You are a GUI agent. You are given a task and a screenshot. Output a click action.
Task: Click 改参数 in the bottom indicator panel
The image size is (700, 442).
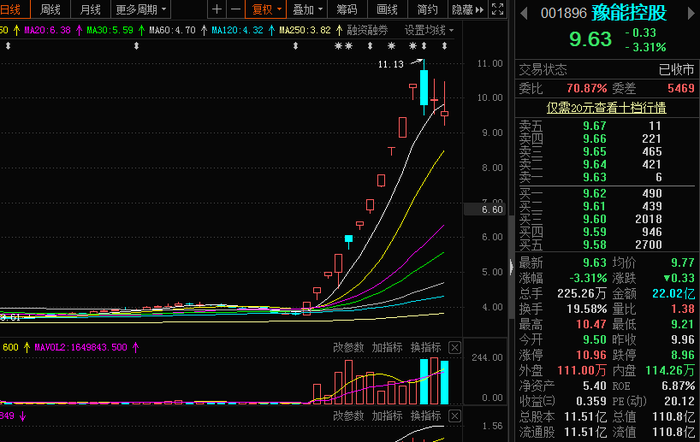[x=348, y=416]
